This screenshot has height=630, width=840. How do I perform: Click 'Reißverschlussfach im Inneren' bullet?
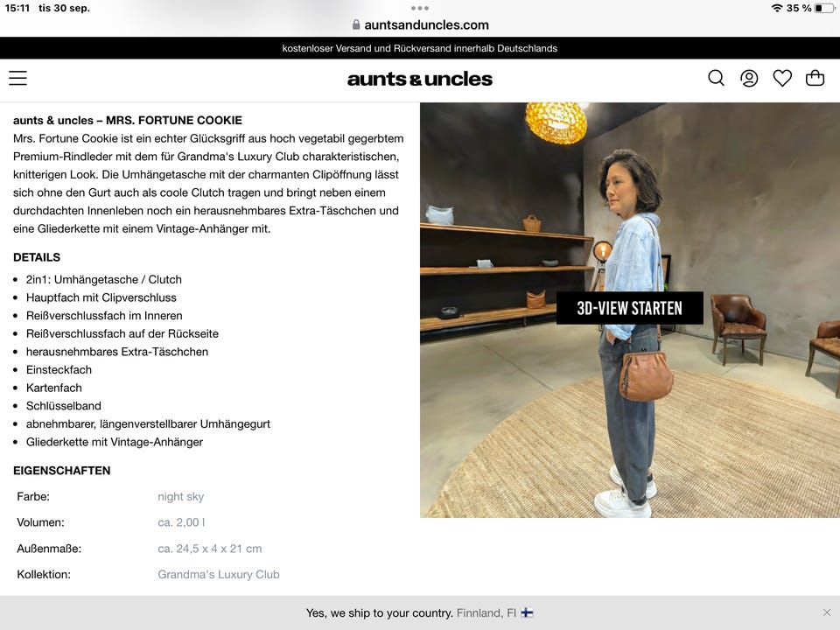pos(104,316)
